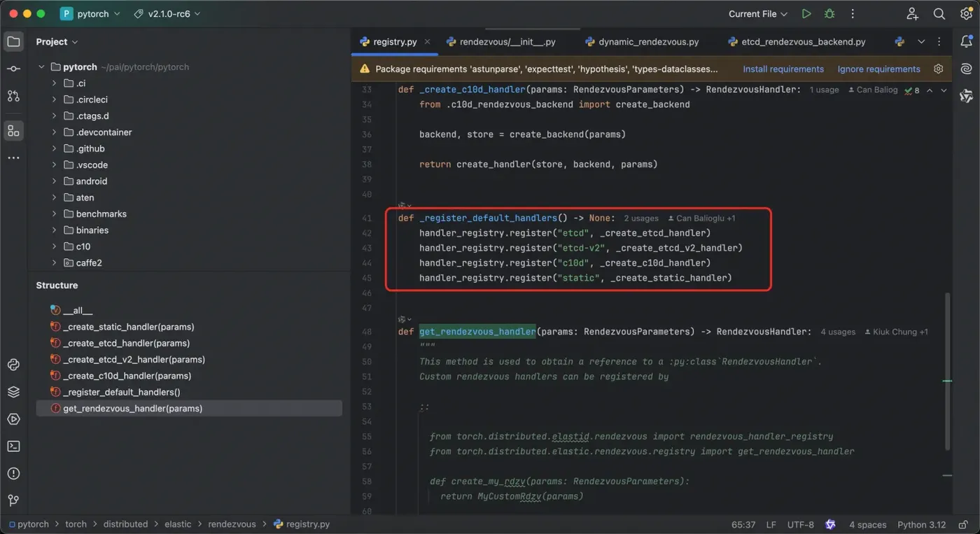The image size is (980, 534).
Task: Click the Kiuk Chung +1 author hint
Action: 897,332
